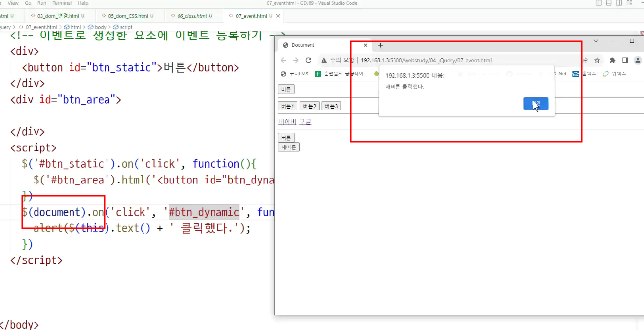Open the View menu in VS Code
644x330 pixels.
pyautogui.click(x=13, y=3)
